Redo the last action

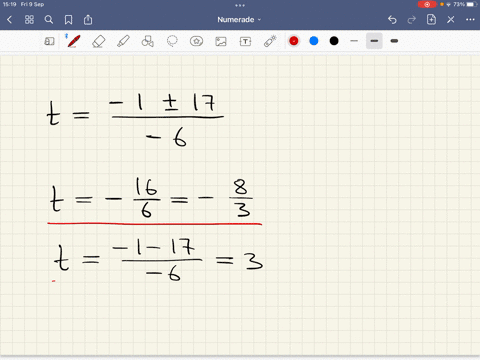point(412,20)
